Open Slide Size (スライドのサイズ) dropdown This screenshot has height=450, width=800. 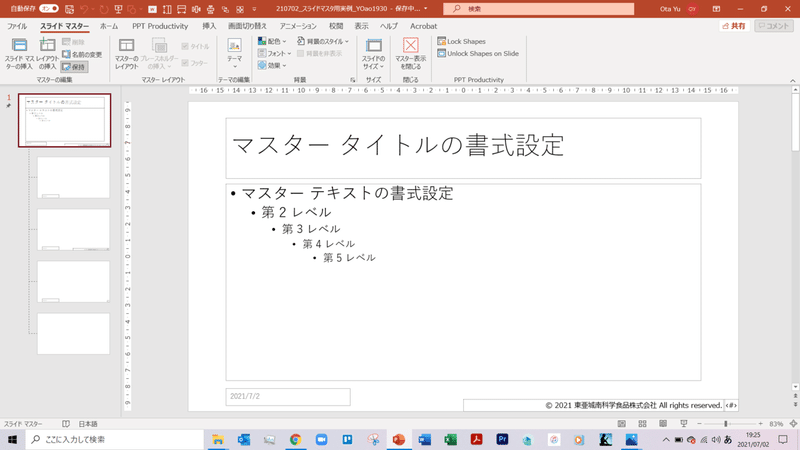(373, 53)
